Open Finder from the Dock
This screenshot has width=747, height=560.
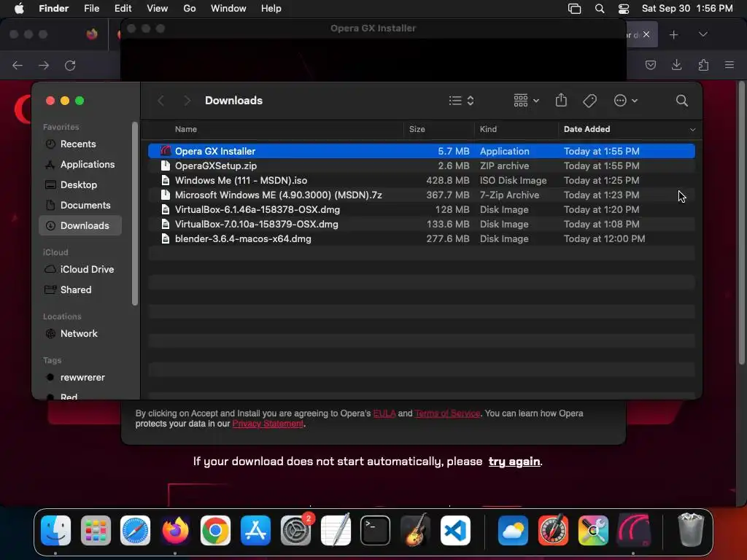click(55, 530)
